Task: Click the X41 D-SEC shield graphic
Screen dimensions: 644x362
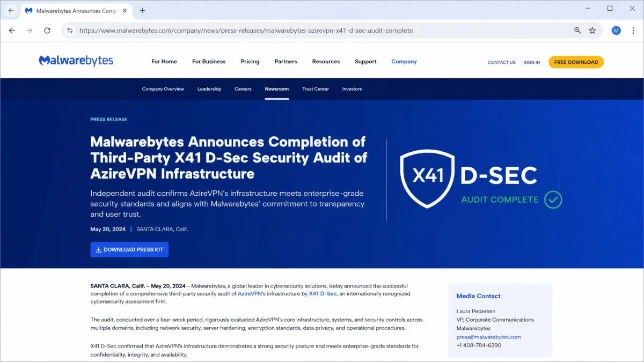Action: click(428, 179)
